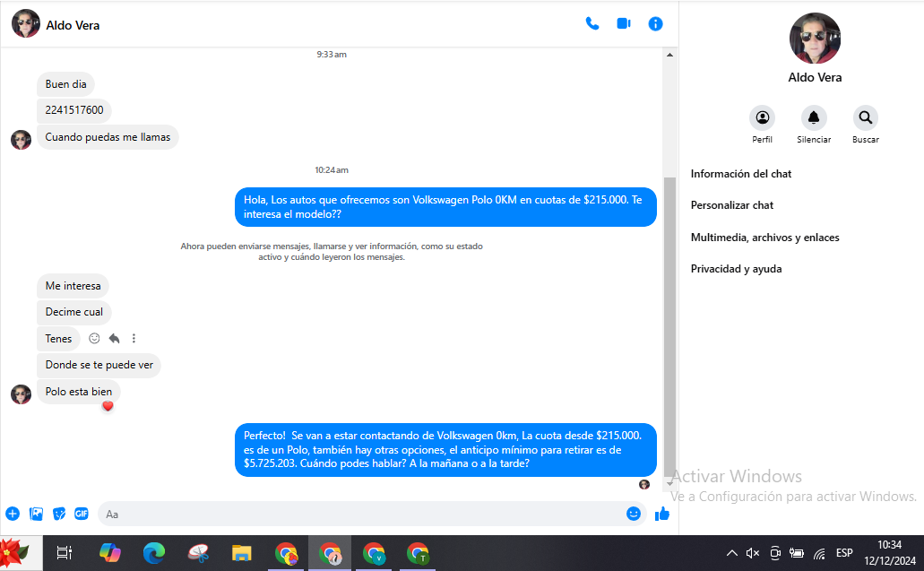Start a voice call with Aldo Vera
Screen dimensions: 924x571
pos(592,23)
